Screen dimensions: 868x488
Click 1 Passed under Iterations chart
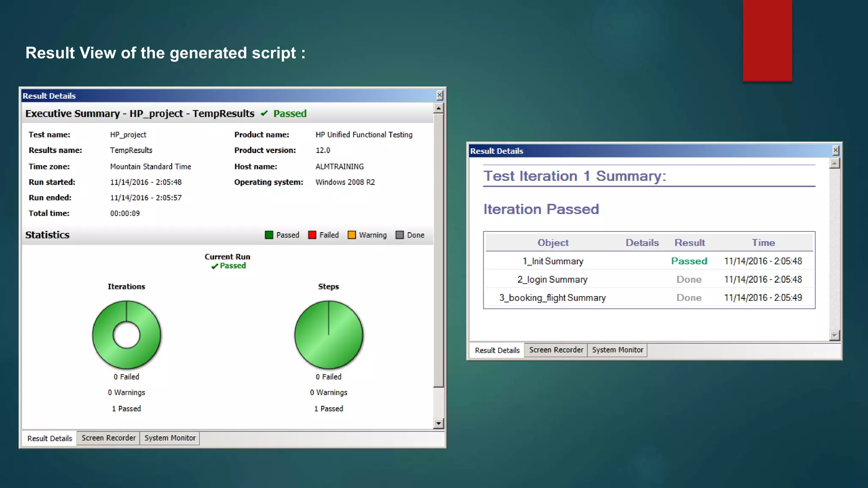[x=126, y=409]
